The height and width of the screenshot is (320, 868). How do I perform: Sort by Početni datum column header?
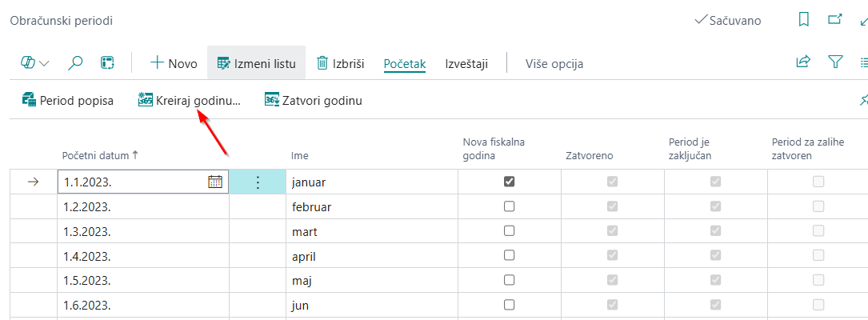pos(100,155)
